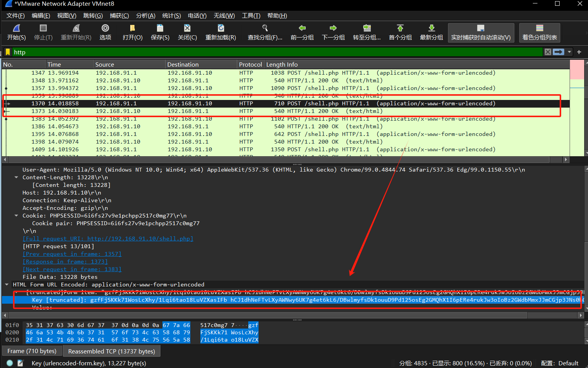The height and width of the screenshot is (368, 588).
Task: Select packet 1409 POST shell.php row
Action: pos(286,149)
